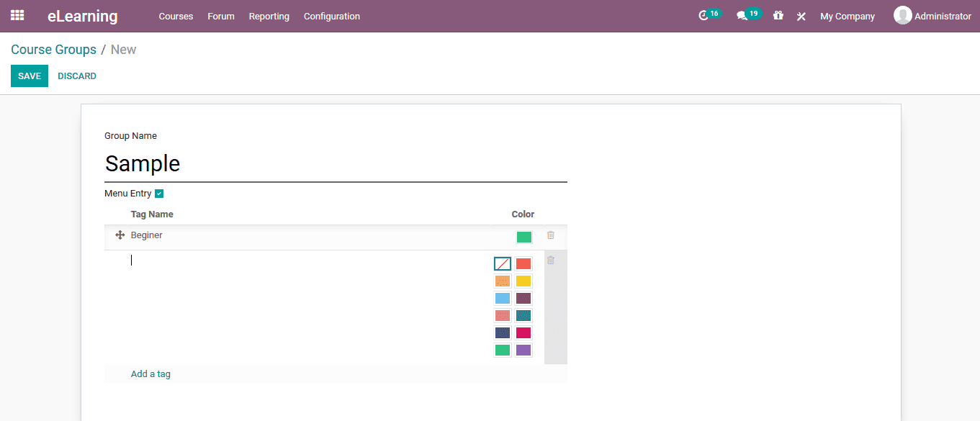Viewport: 980px width, 421px height.
Task: Save the new course group
Action: [x=30, y=76]
